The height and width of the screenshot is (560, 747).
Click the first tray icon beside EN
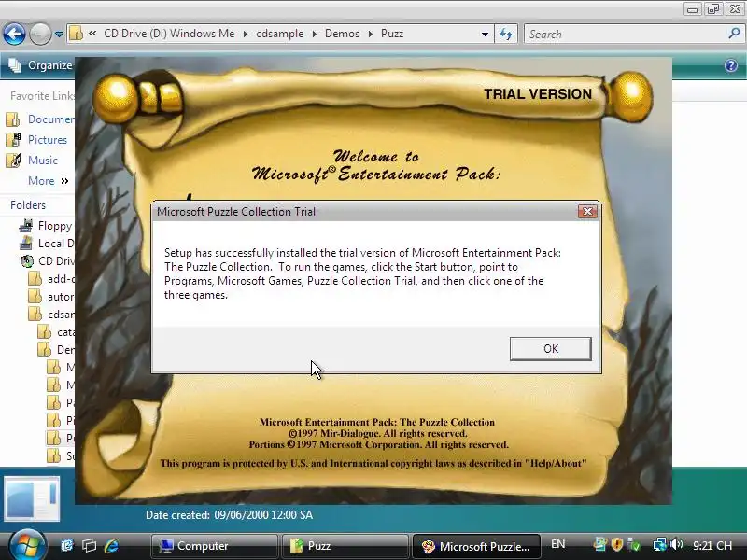click(600, 544)
